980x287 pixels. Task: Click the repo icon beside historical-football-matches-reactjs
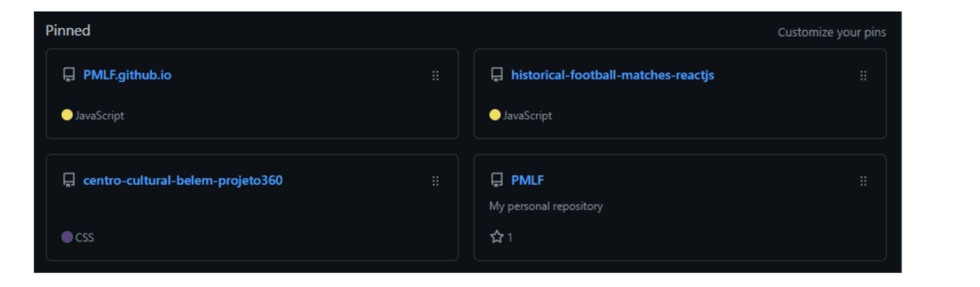point(497,75)
